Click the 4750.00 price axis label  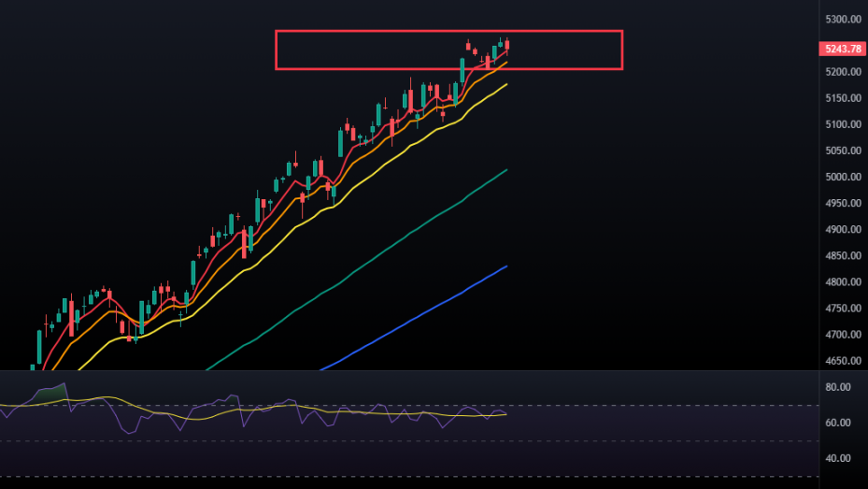tap(843, 309)
